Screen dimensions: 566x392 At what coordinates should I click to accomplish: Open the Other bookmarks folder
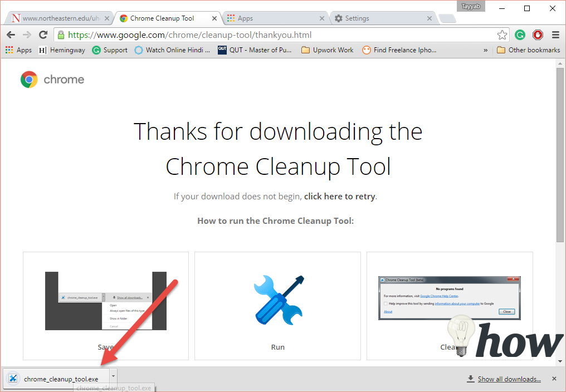point(529,50)
